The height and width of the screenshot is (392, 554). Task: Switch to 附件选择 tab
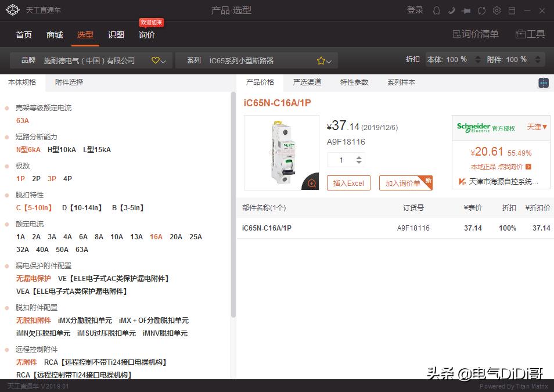point(69,82)
